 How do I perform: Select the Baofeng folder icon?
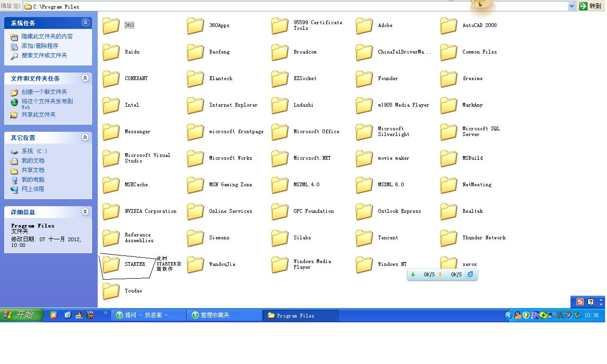point(195,52)
